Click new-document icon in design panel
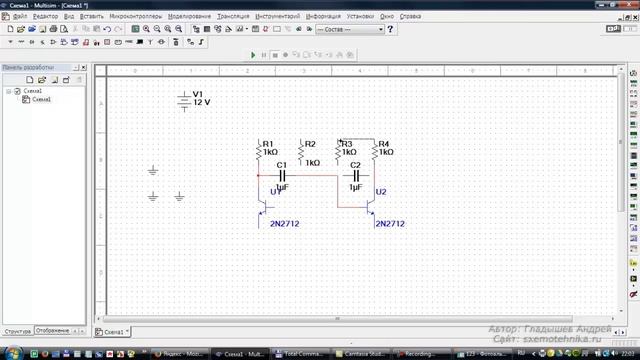Screen dimensions: 640x360 click(29, 80)
